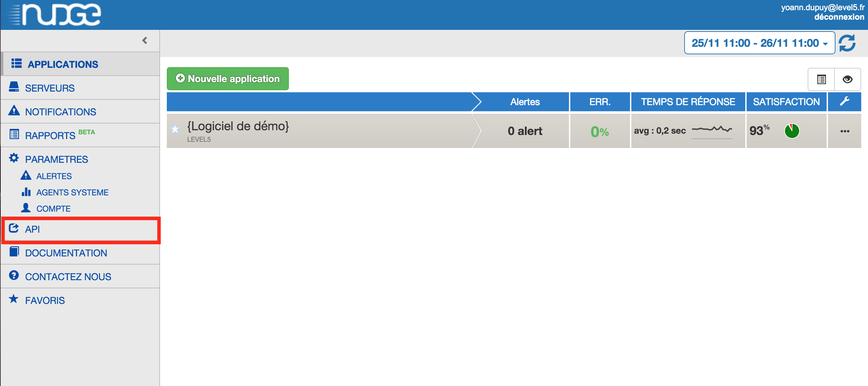Open the date range dropdown
868x386 pixels.
759,43
